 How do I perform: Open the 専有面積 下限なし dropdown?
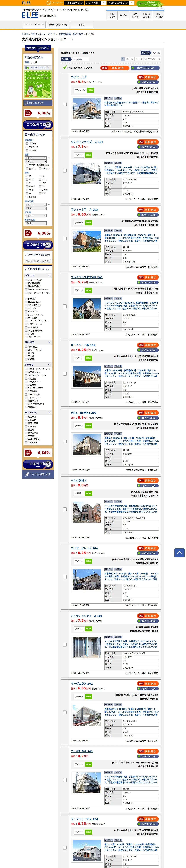[36, 205]
